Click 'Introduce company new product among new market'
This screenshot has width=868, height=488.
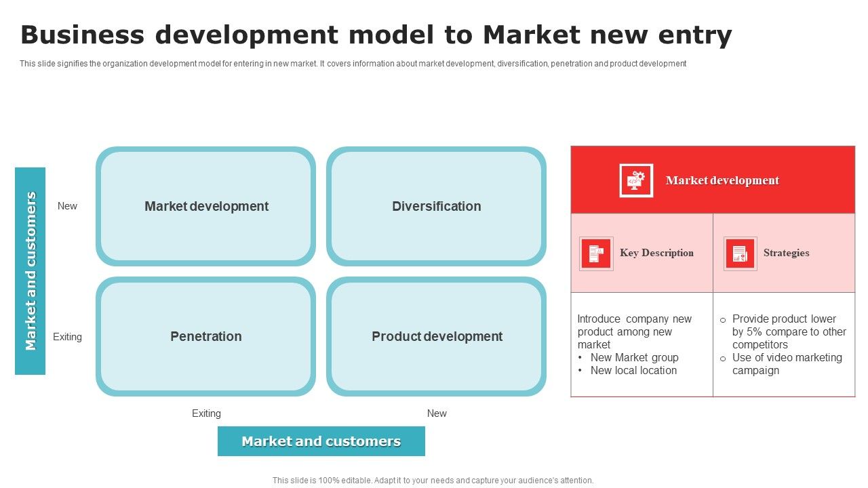[x=635, y=331]
